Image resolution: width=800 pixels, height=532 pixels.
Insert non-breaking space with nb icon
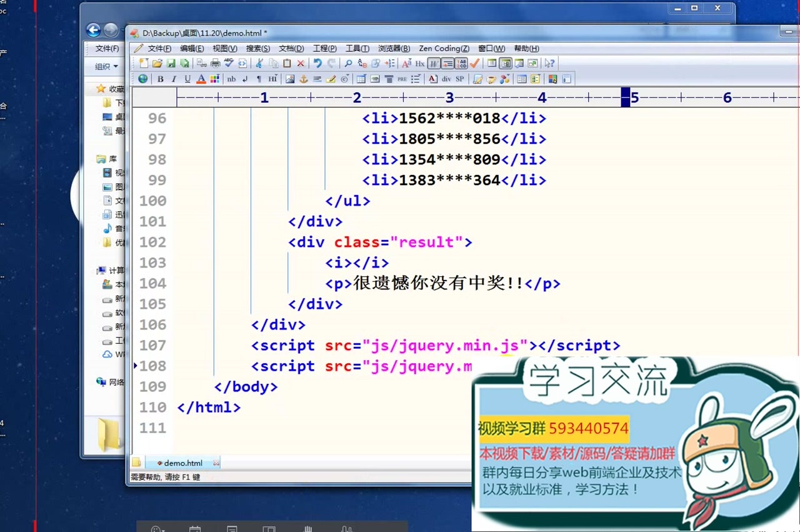point(231,79)
